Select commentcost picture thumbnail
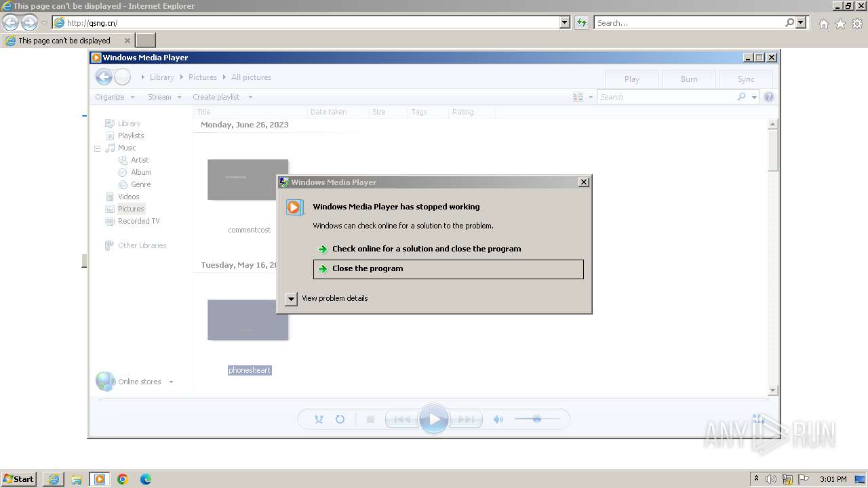Viewport: 868px width, 488px height. [x=248, y=180]
